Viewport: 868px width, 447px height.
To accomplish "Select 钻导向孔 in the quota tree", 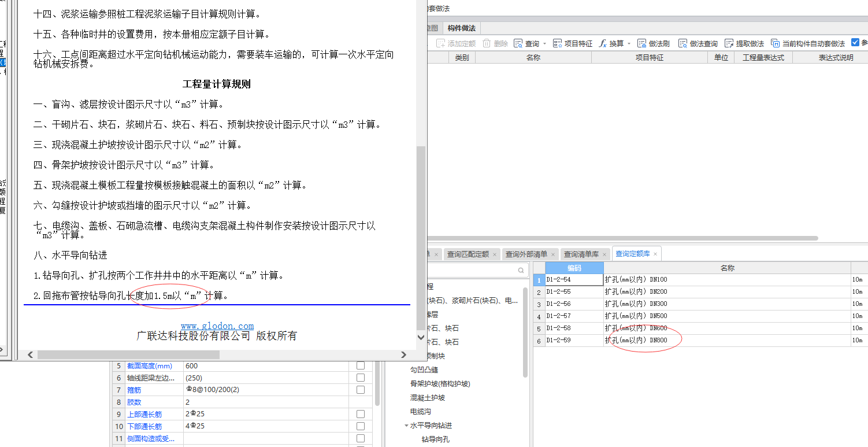I will click(x=436, y=439).
